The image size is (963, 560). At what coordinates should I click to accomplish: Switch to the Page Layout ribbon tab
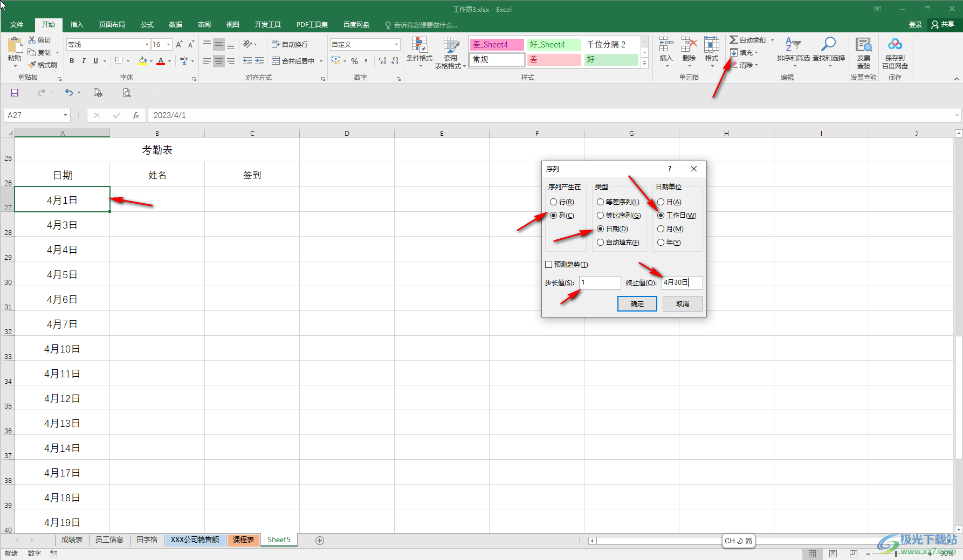pos(112,25)
